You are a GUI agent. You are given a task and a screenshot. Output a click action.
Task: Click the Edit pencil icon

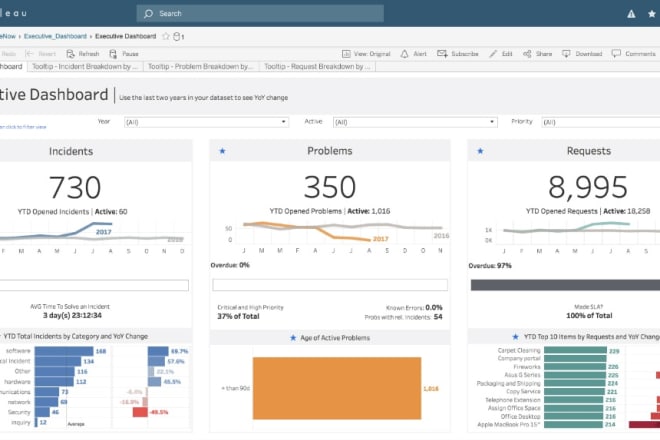493,53
